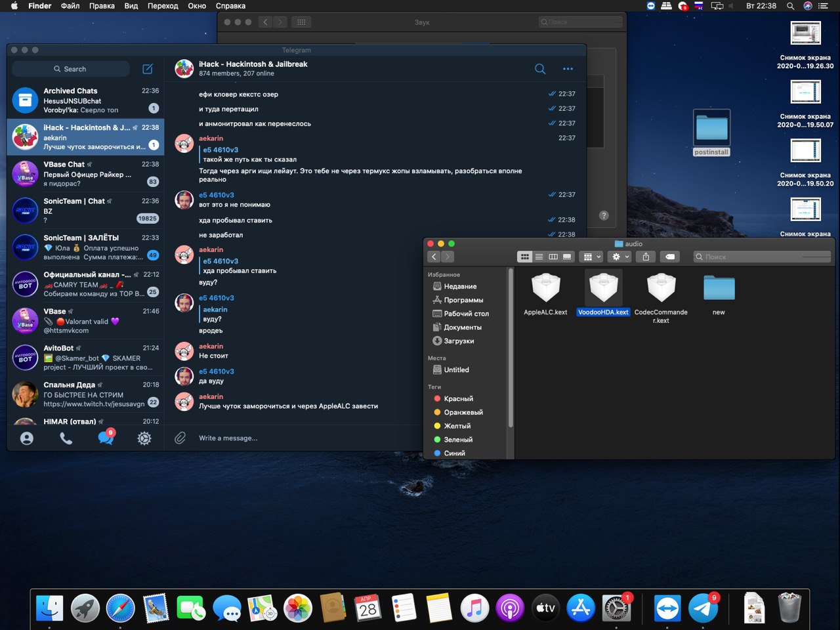Open the three-dot more menu in chat header
The width and height of the screenshot is (840, 630).
tap(568, 69)
